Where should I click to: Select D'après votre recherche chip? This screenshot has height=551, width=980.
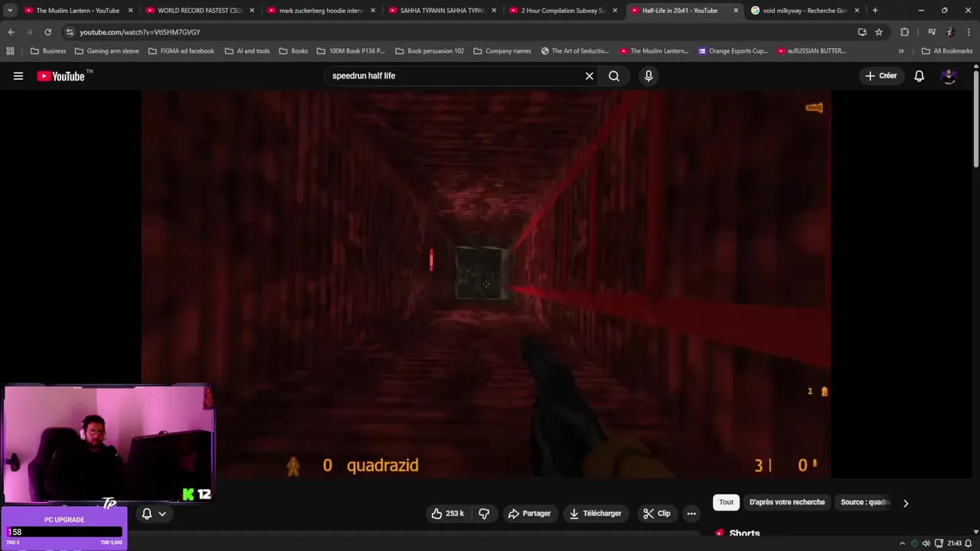[x=787, y=502]
